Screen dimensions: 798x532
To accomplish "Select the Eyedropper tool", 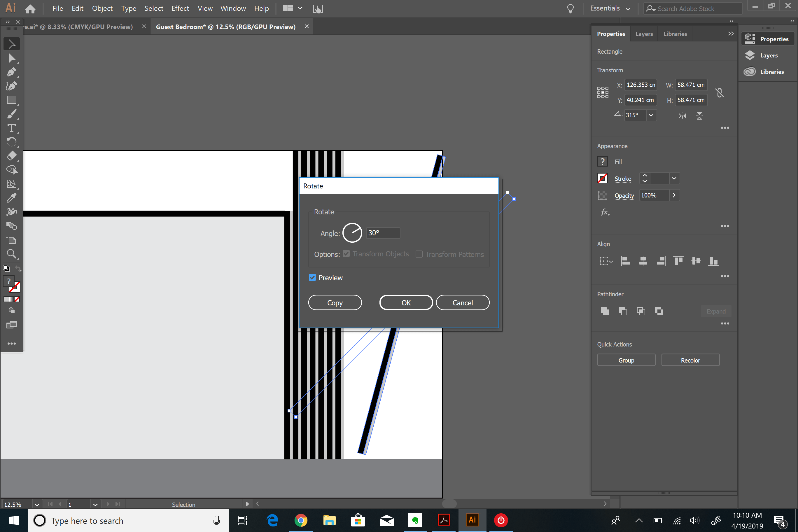I will pyautogui.click(x=12, y=197).
